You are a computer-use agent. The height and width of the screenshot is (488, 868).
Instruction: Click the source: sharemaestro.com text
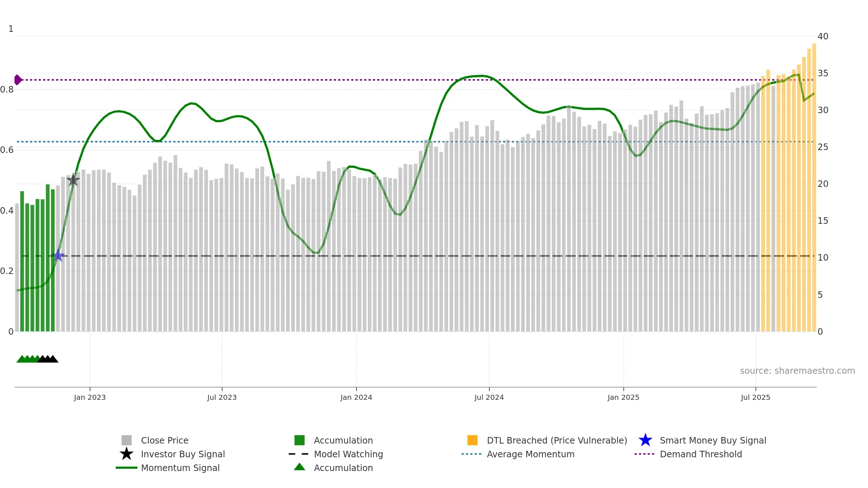pos(797,371)
